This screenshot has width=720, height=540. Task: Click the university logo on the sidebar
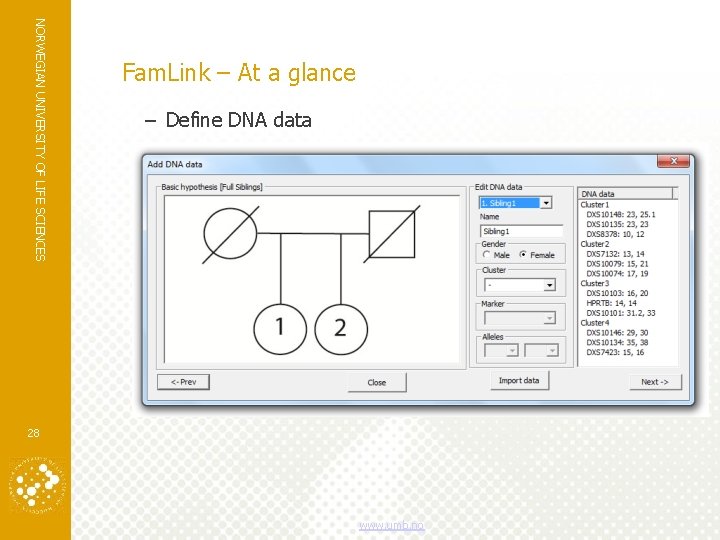pyautogui.click(x=36, y=486)
